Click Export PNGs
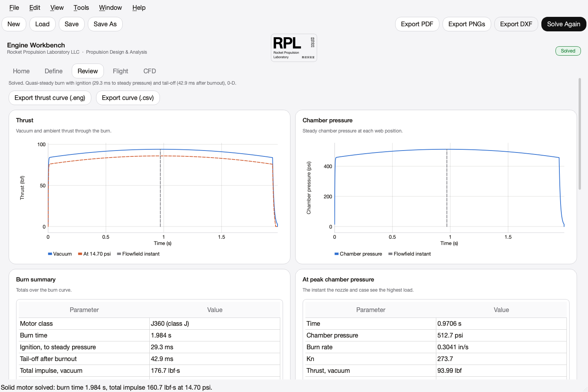 click(467, 24)
